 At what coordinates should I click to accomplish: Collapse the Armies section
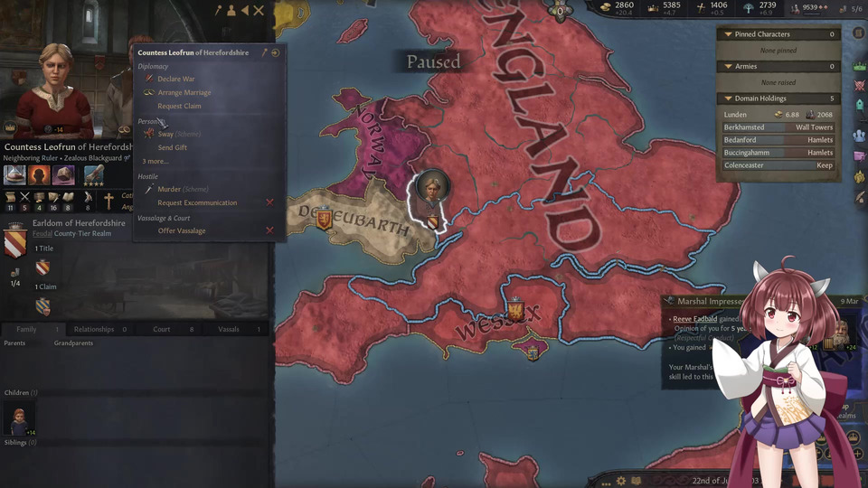[728, 66]
